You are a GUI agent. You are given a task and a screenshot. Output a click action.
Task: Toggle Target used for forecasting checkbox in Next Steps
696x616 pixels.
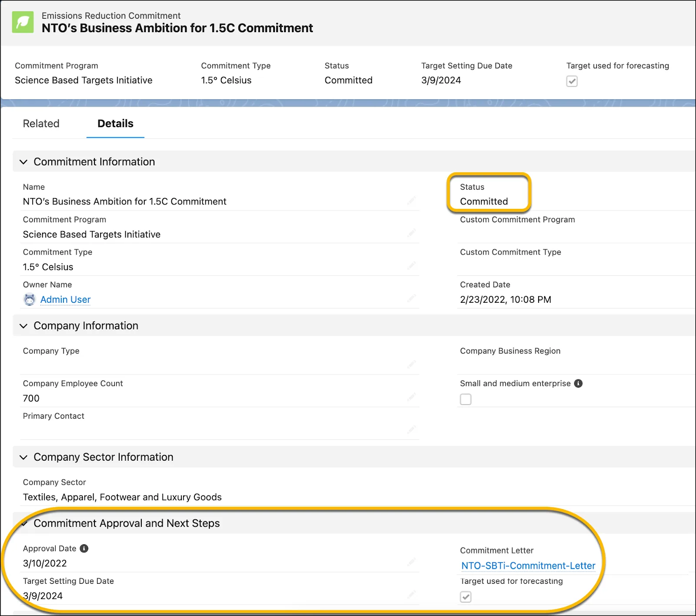[466, 597]
